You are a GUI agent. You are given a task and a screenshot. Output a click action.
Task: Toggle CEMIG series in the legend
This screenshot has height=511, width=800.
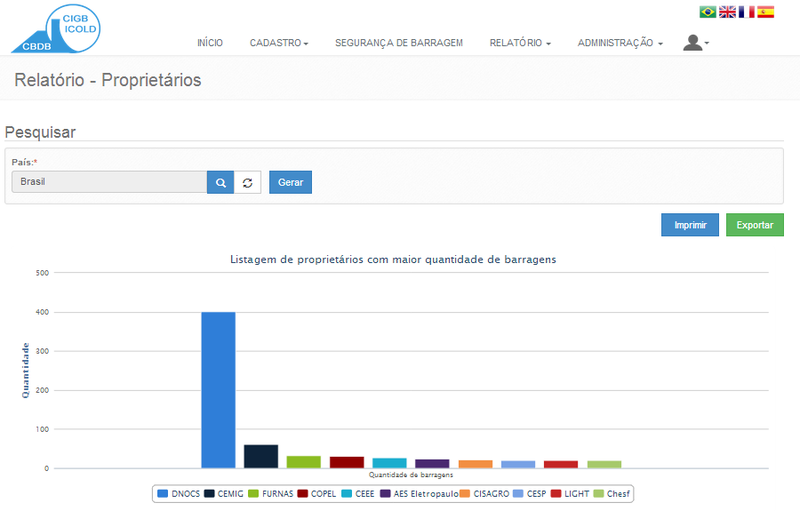226,493
